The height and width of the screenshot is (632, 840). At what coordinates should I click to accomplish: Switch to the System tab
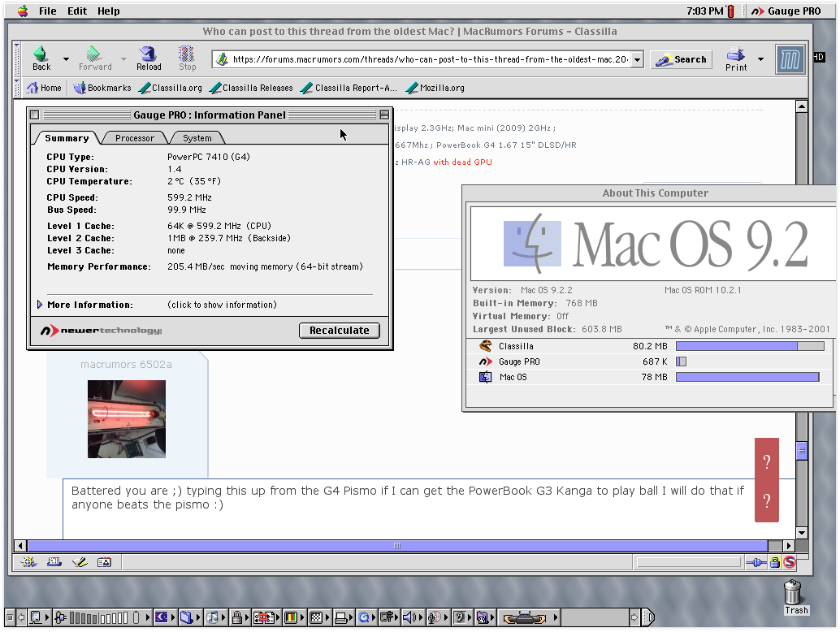(197, 138)
